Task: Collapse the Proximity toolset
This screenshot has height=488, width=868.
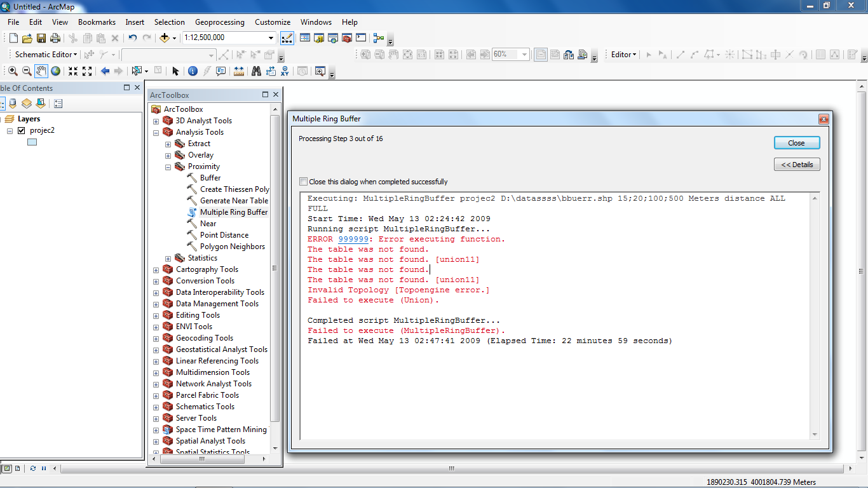Action: pos(168,166)
